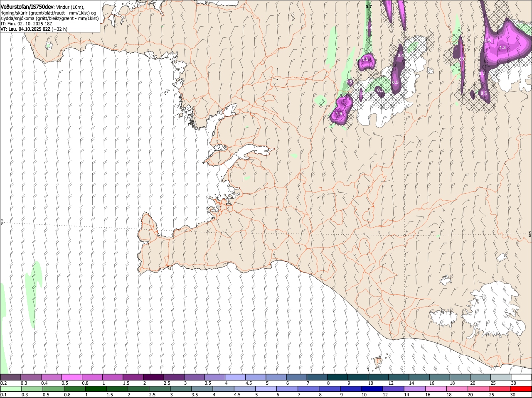The width and height of the screenshot is (532, 398).
Task: Click the pink bottom-row swatch above 18
Action: coord(457,389)
